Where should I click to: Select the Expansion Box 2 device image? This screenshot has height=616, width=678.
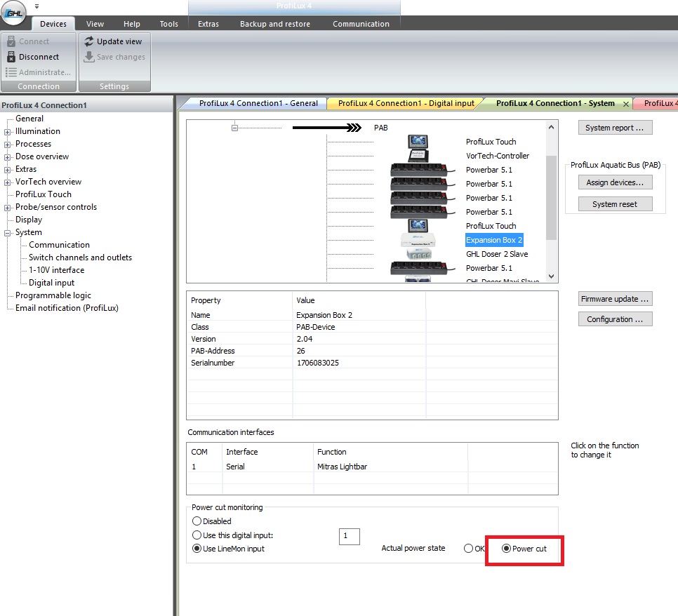click(x=418, y=240)
